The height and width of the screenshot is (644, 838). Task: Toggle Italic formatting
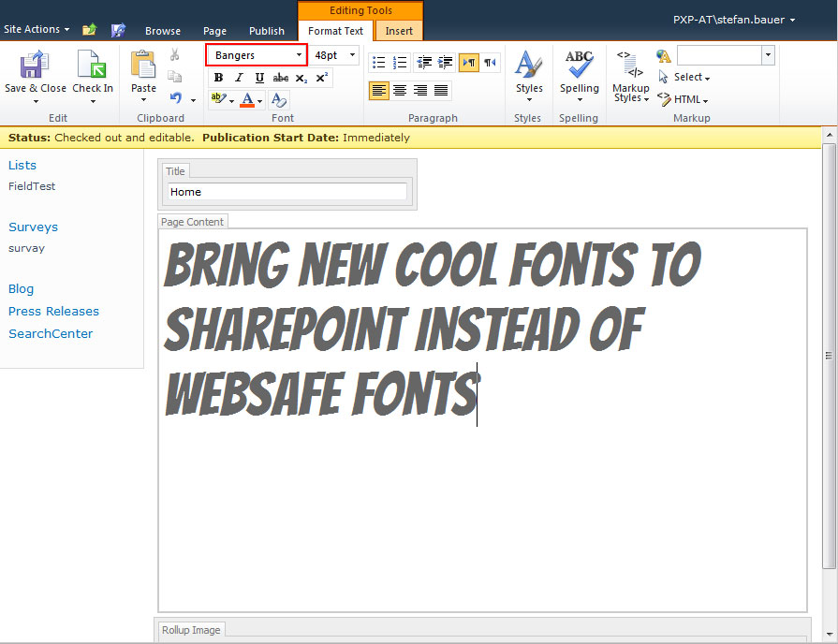[x=239, y=78]
